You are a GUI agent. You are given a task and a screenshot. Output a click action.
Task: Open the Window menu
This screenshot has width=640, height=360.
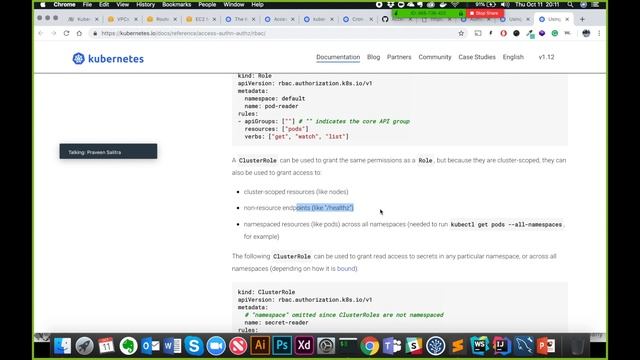[x=234, y=4]
